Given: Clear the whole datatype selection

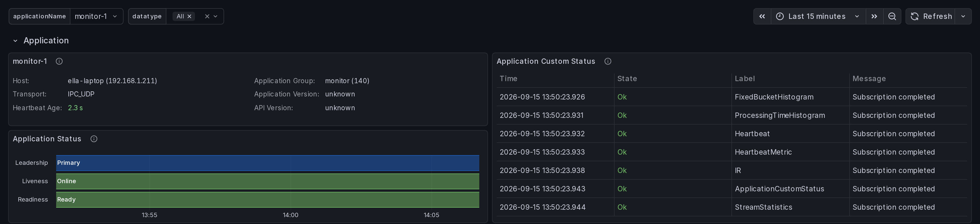Looking at the screenshot, I should (x=207, y=16).
